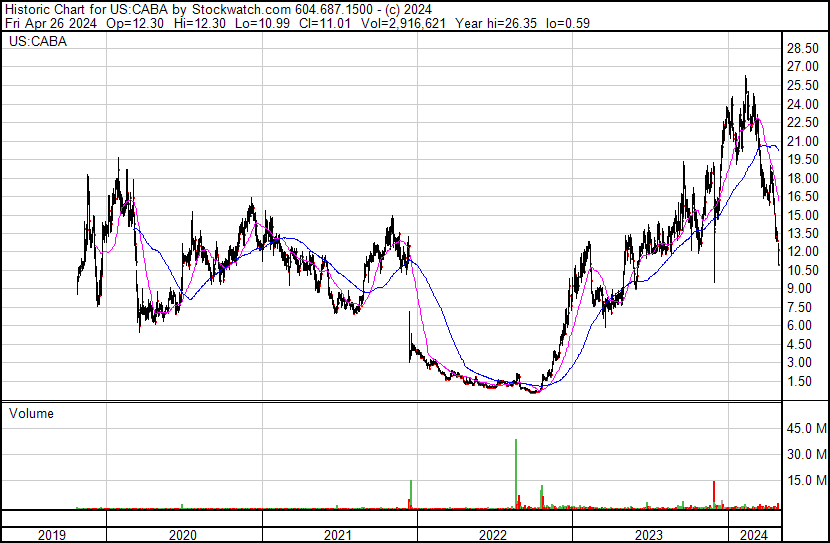Select the 2023 year marker

648,535
